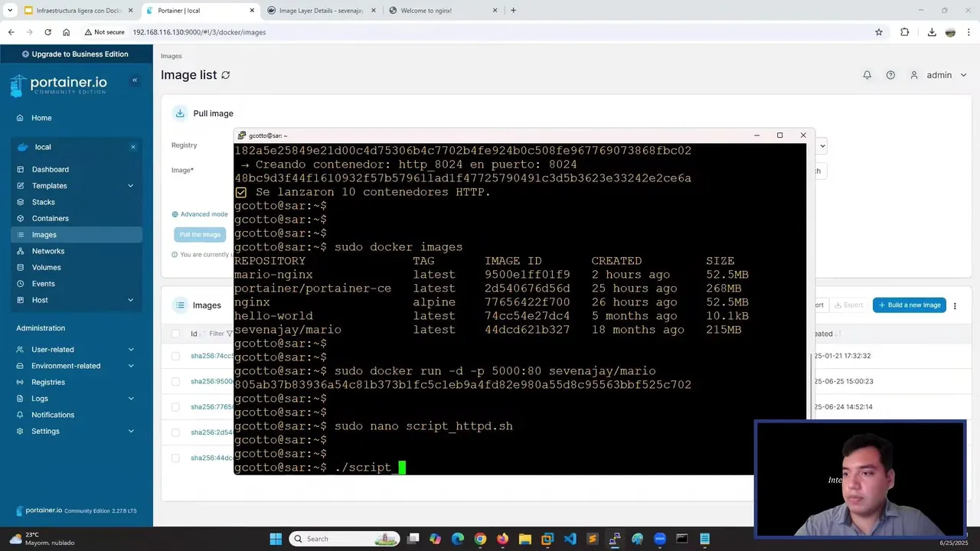Screen dimensions: 980x551
Task: Tick checkbox for sha256:9500 image row
Action: click(x=175, y=381)
